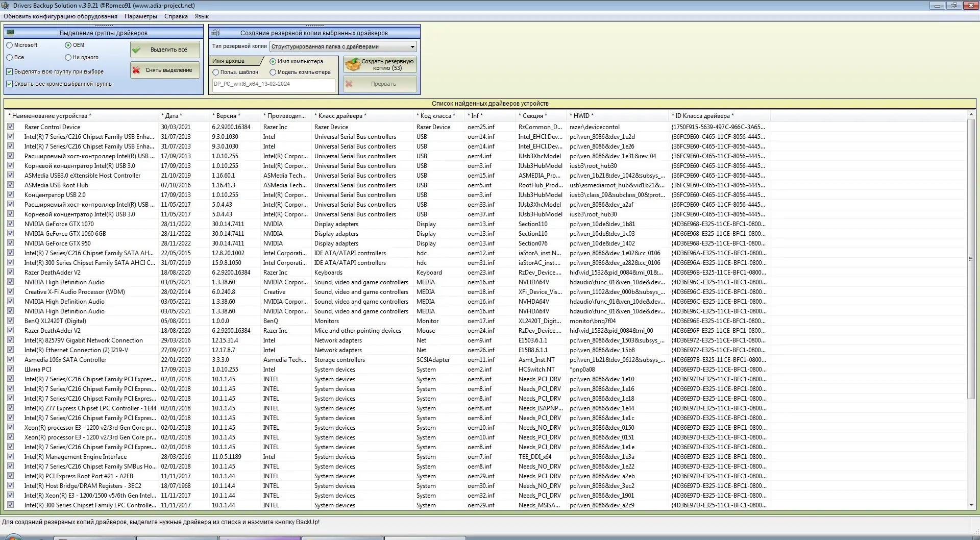The width and height of the screenshot is (980, 540).
Task: Click the driver list scrollbar down arrow
Action: 971,505
